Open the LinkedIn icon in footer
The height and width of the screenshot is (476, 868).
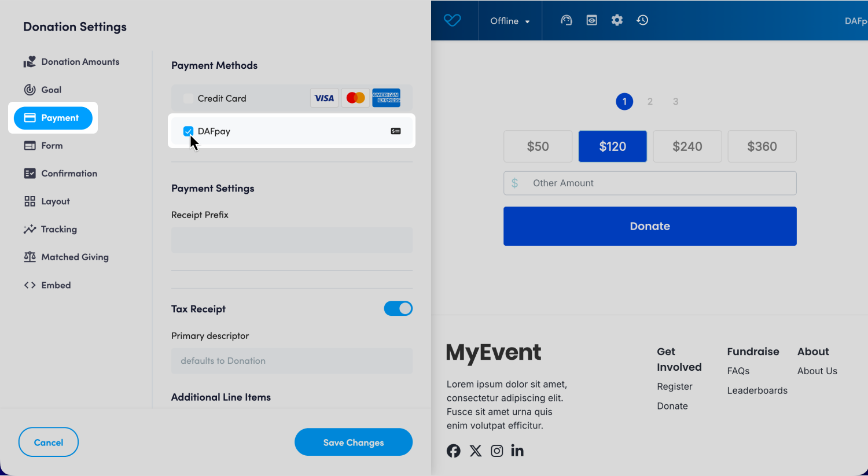pos(517,451)
